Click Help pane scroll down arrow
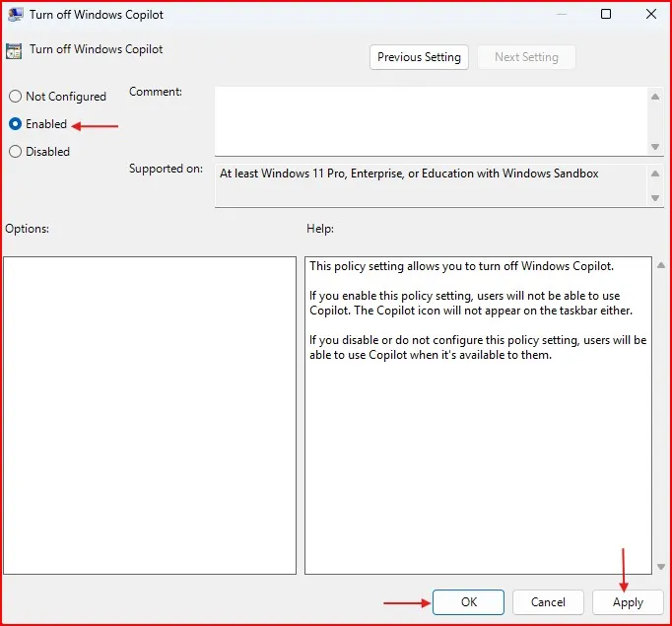The height and width of the screenshot is (626, 672). [661, 567]
